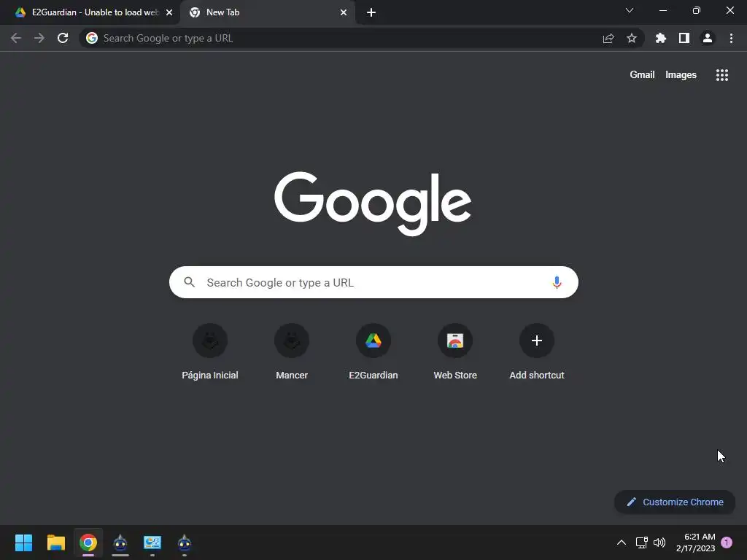The width and height of the screenshot is (747, 560).
Task: Open the Chrome profile avatar menu
Action: 708,38
